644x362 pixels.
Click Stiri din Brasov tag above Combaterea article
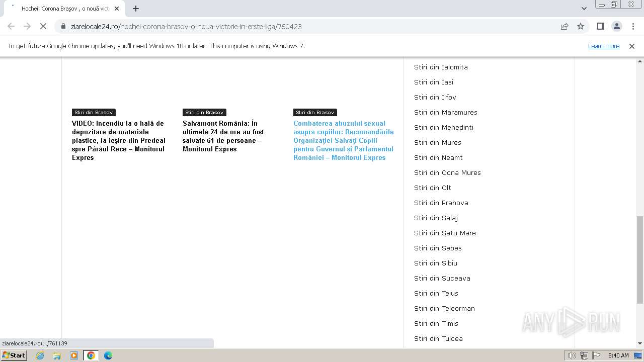pos(315,112)
